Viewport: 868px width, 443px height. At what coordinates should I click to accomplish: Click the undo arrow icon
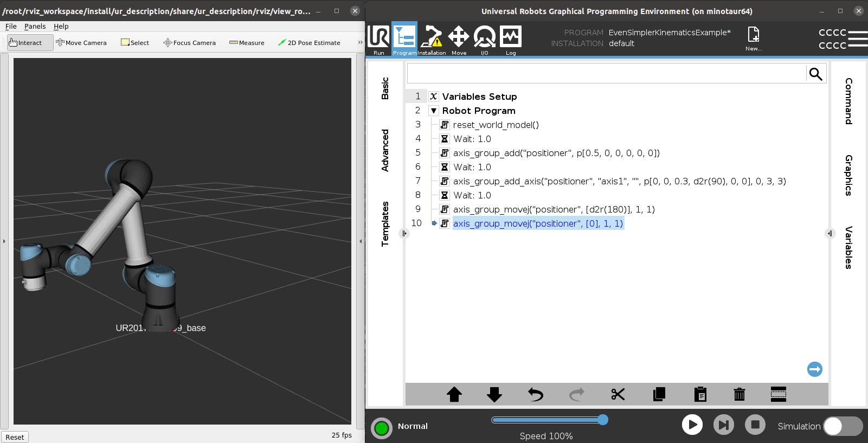tap(536, 394)
